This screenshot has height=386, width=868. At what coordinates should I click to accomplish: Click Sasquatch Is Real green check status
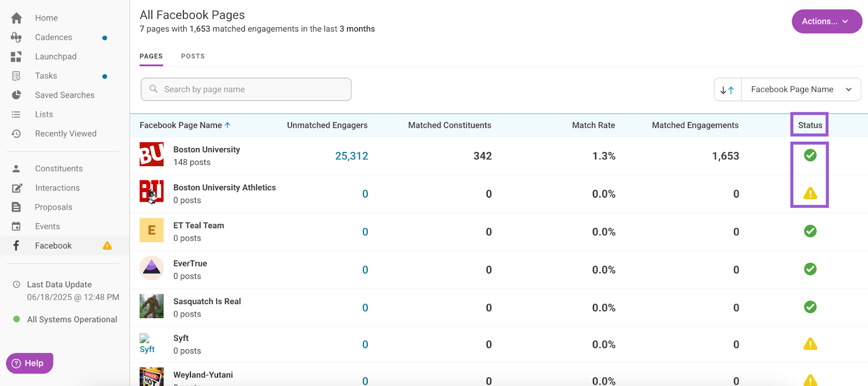810,307
